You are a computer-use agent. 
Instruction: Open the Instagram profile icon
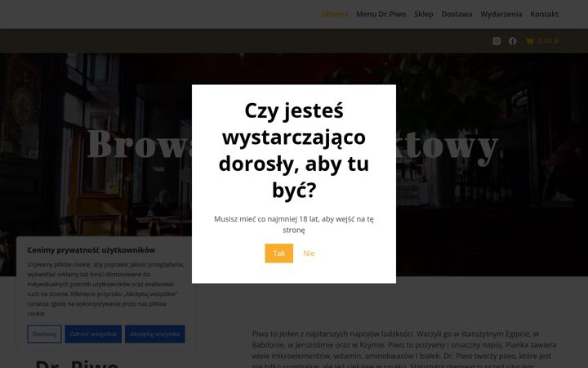point(497,41)
